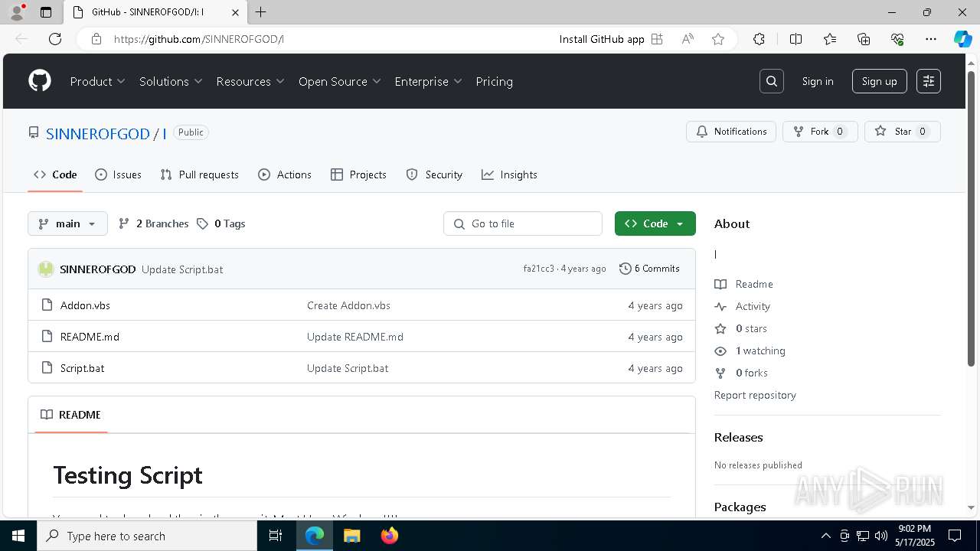Open Script.bat file

(x=82, y=368)
